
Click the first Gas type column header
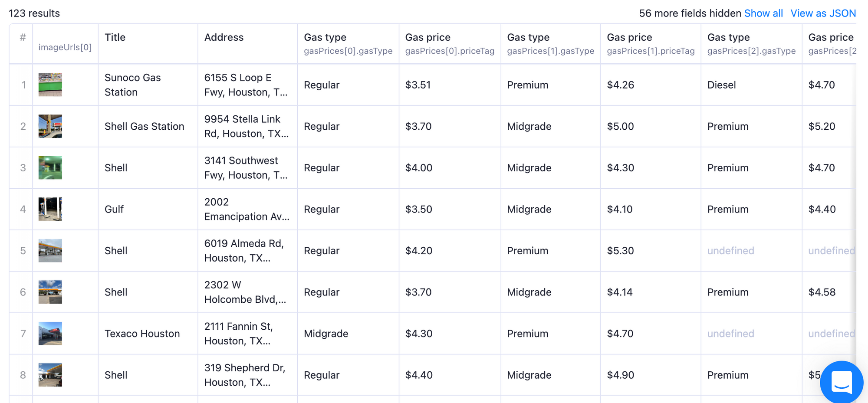[x=325, y=37]
